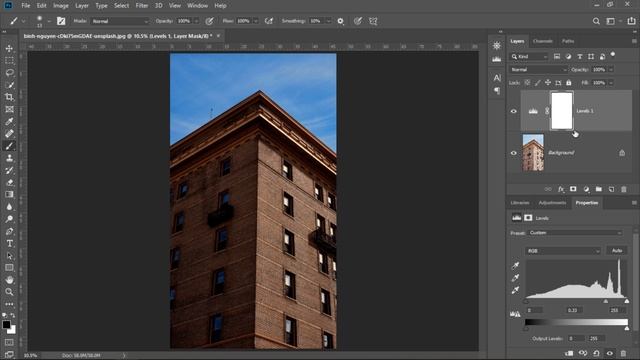The width and height of the screenshot is (640, 360).
Task: Select the Background layer thumbnail
Action: (533, 153)
